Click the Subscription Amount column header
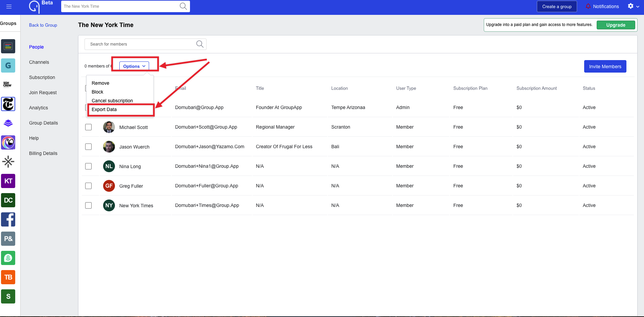 pyautogui.click(x=536, y=88)
